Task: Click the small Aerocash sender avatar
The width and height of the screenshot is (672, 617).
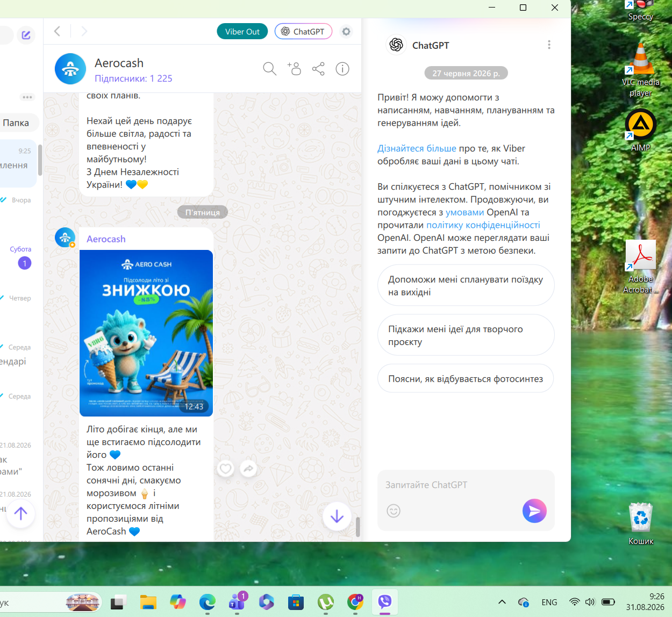Action: (65, 238)
